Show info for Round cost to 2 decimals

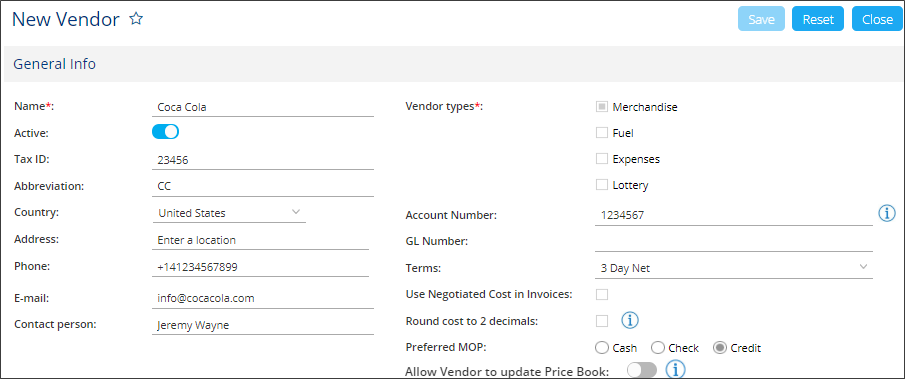[630, 320]
